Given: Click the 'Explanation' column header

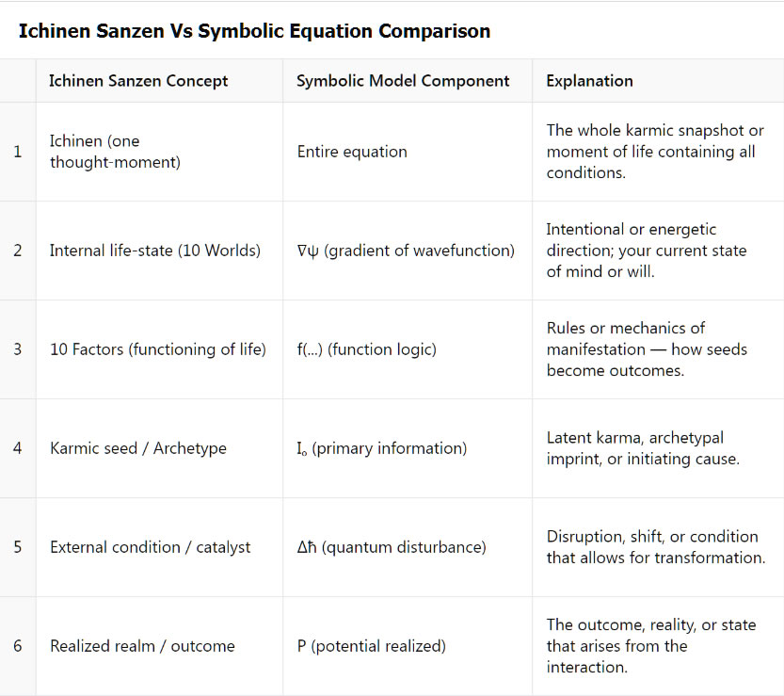Looking at the screenshot, I should pyautogui.click(x=589, y=81).
